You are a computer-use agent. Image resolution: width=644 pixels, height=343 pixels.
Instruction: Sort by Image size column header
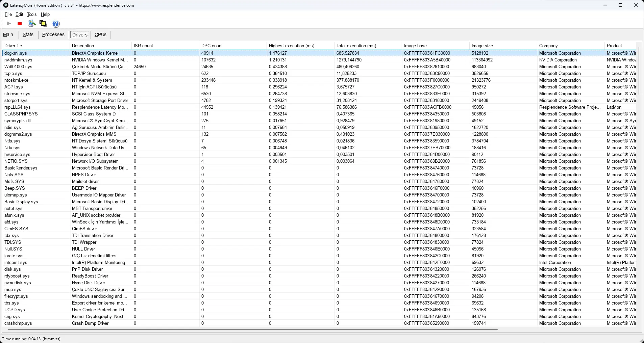point(503,46)
